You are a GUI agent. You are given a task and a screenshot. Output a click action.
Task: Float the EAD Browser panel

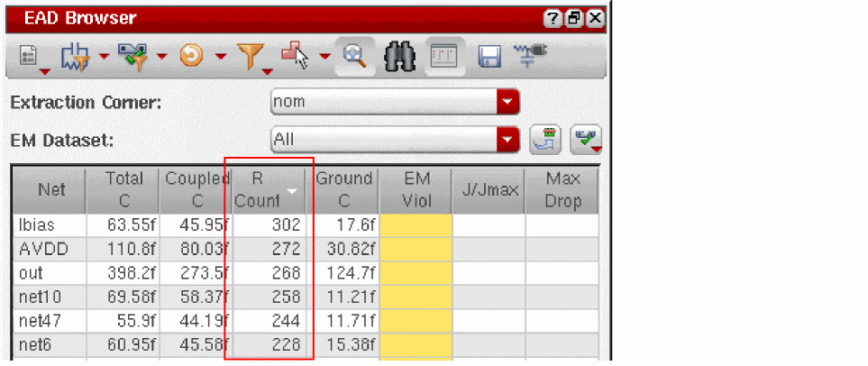[573, 19]
